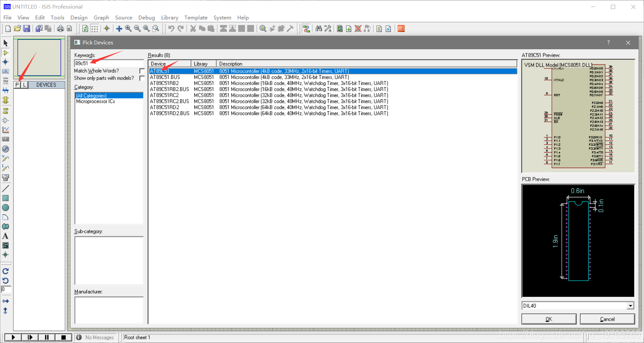Choose the Component mode tool
Image resolution: width=644 pixels, height=343 pixels.
point(6,53)
